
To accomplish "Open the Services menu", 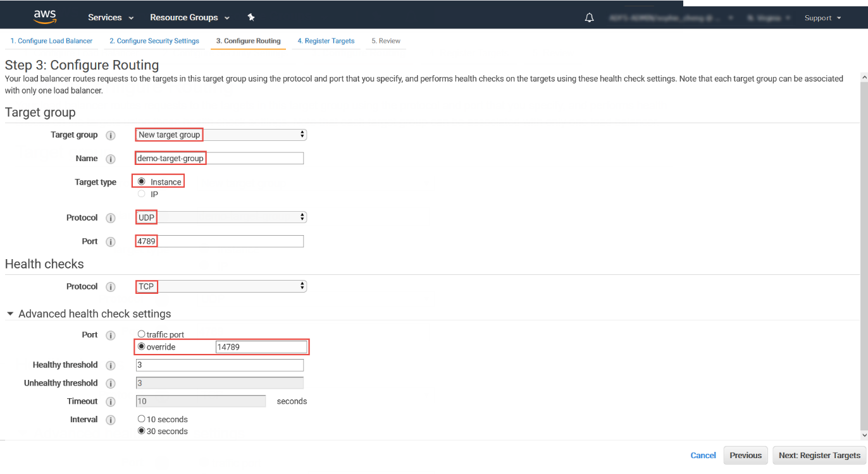I will click(111, 18).
